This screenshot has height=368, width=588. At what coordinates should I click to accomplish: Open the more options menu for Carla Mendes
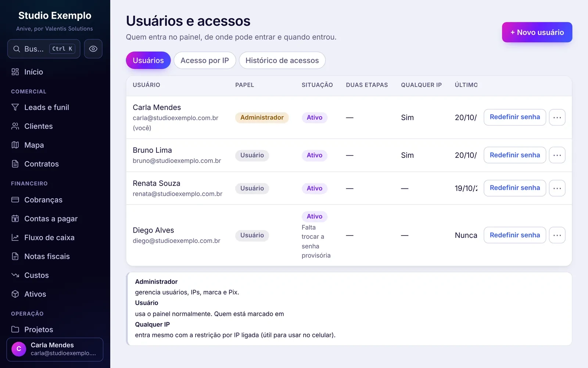557,117
